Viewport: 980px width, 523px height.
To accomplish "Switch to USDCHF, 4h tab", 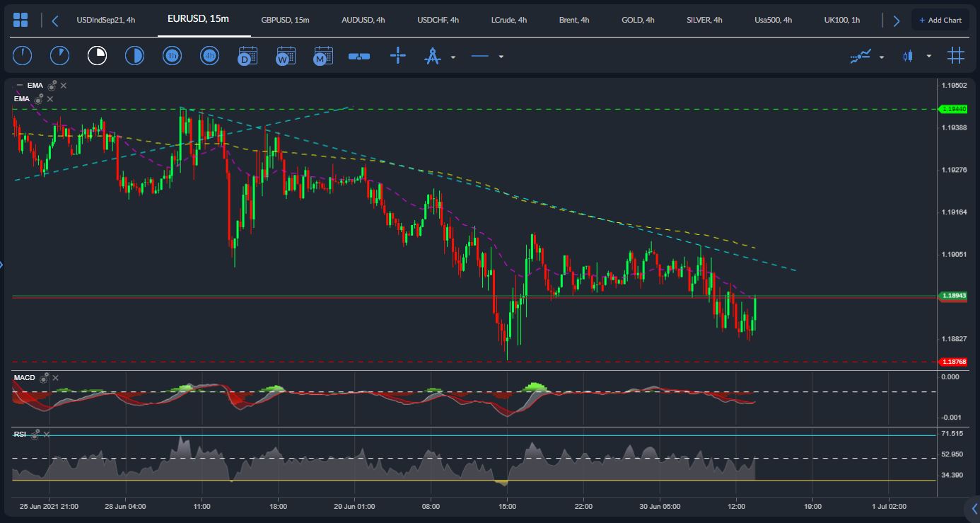I will pyautogui.click(x=438, y=20).
